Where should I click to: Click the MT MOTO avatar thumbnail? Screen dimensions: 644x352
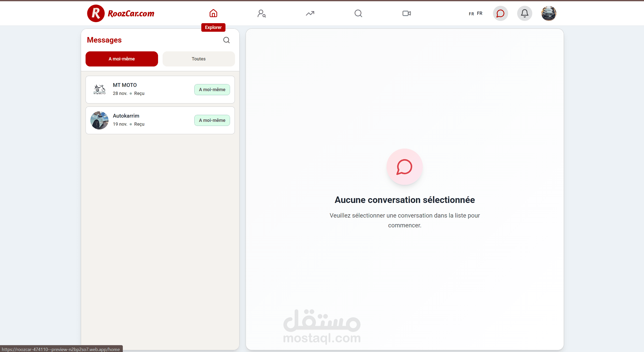[x=99, y=90]
